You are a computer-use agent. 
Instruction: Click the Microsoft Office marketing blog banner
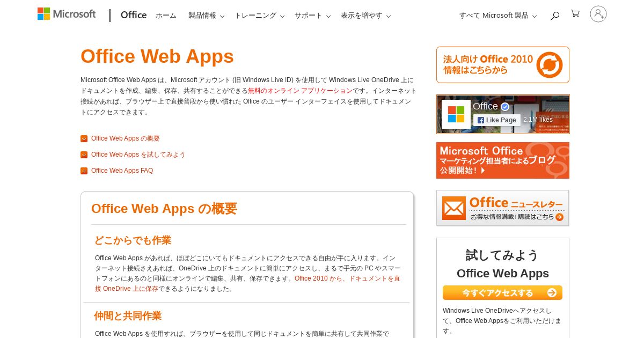tap(503, 160)
